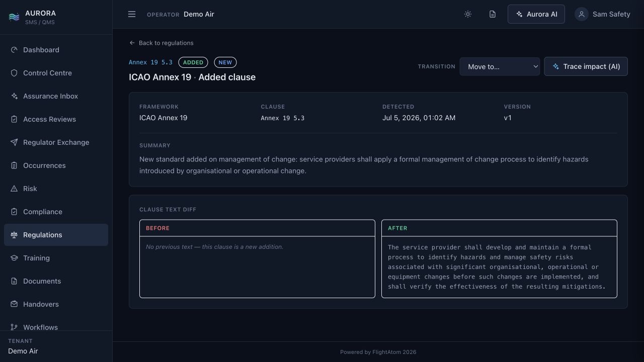Open Documents from sidebar
The width and height of the screenshot is (644, 362).
[56, 281]
